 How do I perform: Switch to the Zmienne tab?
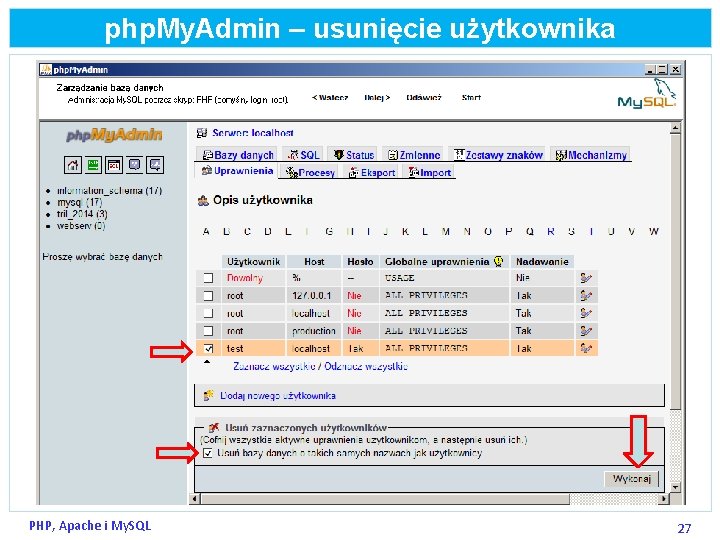[x=414, y=155]
